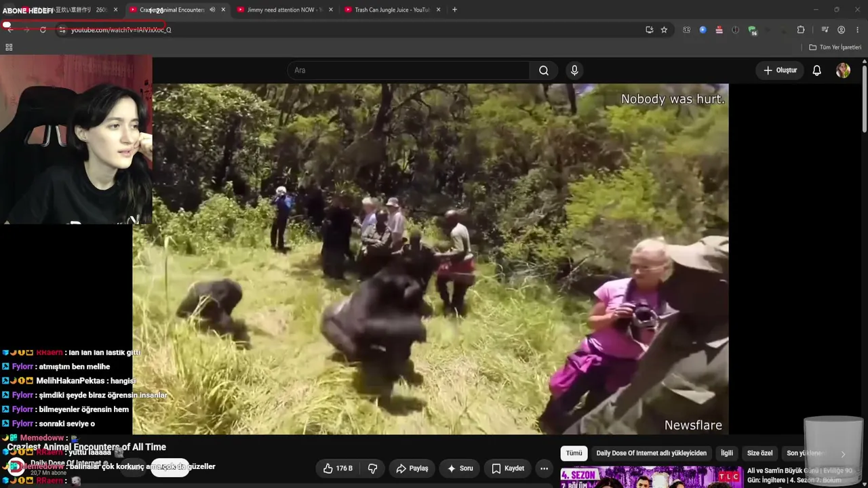Click the red striped extension icon
Viewport: 868px width, 488px height.
coord(719,30)
